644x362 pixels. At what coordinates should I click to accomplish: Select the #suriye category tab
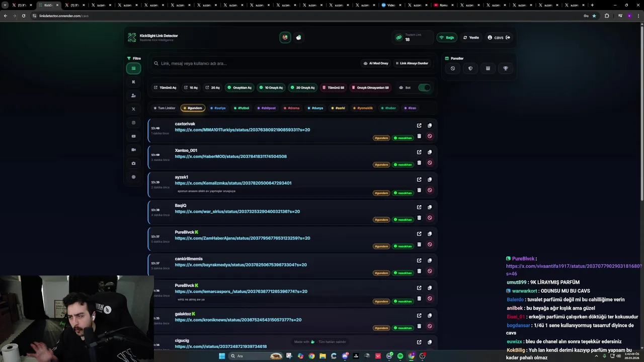coord(218,108)
